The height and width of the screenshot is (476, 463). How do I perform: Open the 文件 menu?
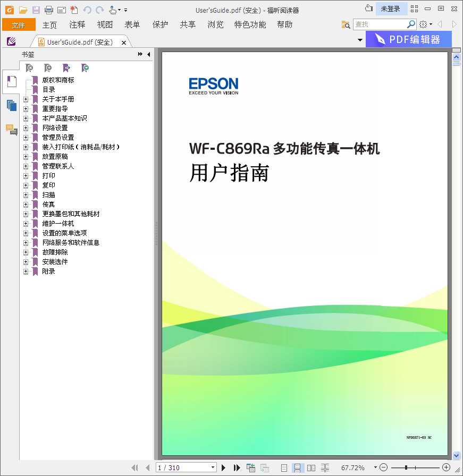pos(19,25)
